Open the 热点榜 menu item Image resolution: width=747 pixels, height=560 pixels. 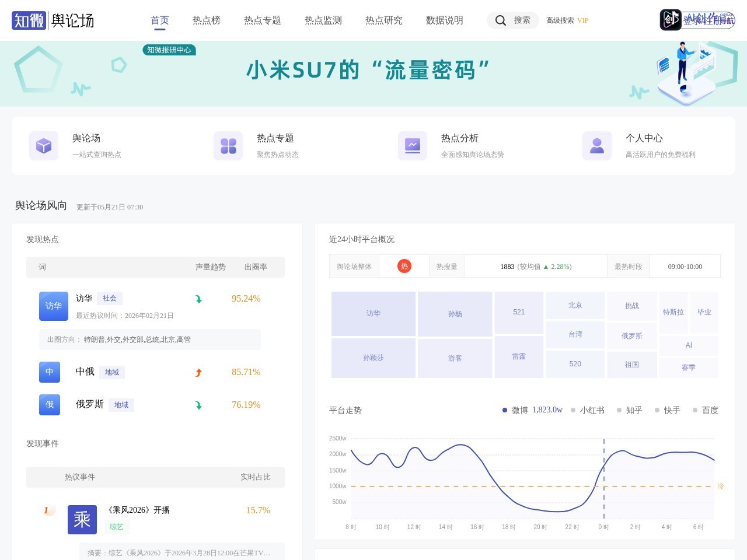207,20
